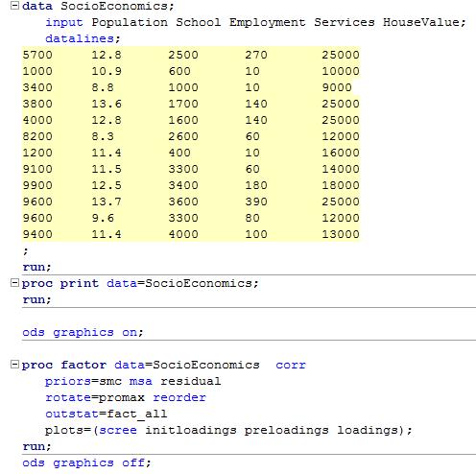Click the 'Population' variable name
Image resolution: width=476 pixels, height=474 pixels.
(130, 22)
